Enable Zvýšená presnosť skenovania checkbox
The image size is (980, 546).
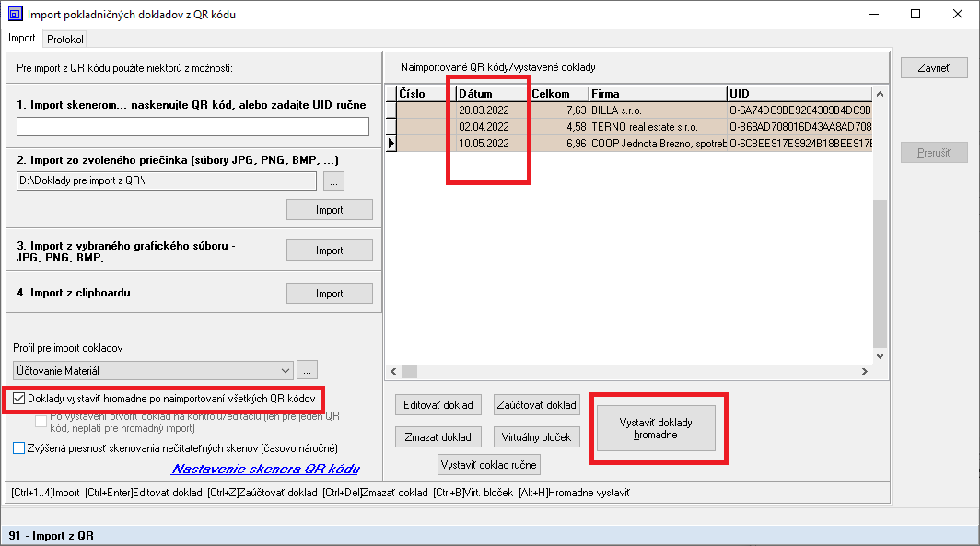coord(18,447)
